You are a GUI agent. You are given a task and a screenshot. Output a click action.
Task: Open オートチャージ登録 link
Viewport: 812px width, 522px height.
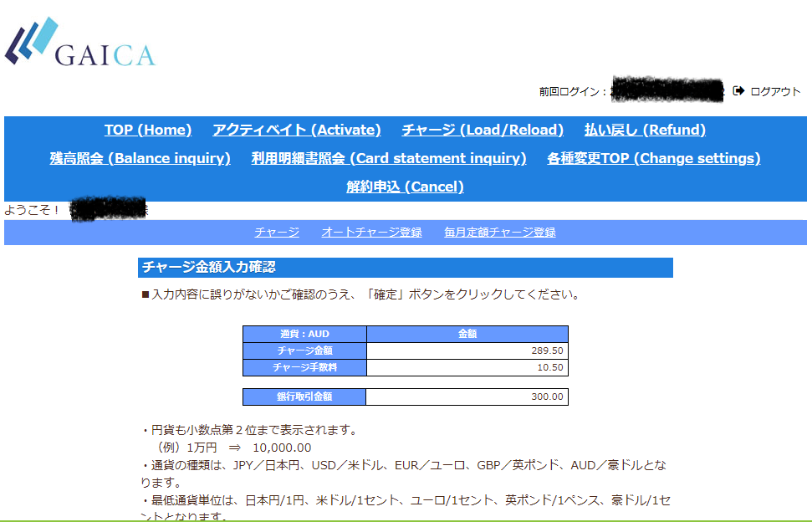click(372, 232)
